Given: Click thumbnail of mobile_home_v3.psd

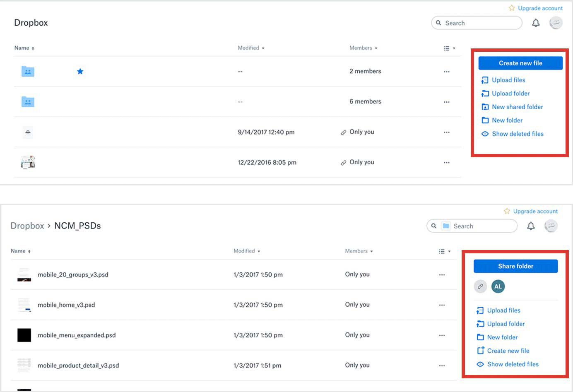Looking at the screenshot, I should click(24, 305).
